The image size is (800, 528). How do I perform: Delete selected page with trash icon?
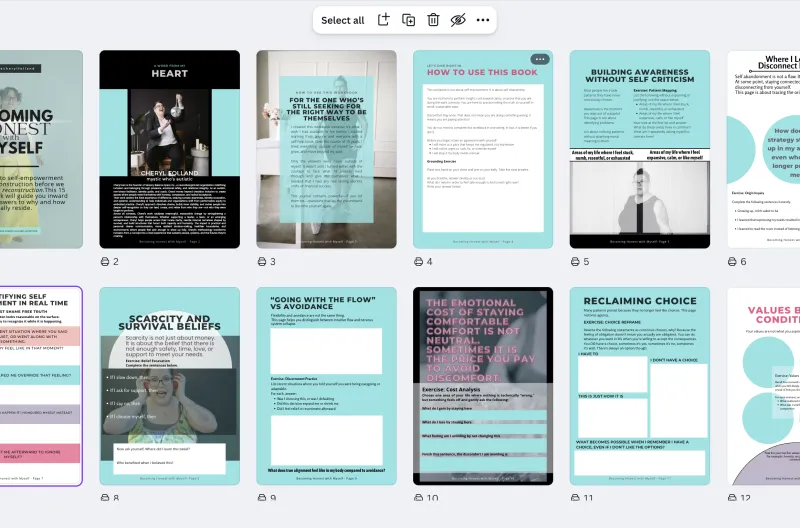click(x=433, y=20)
